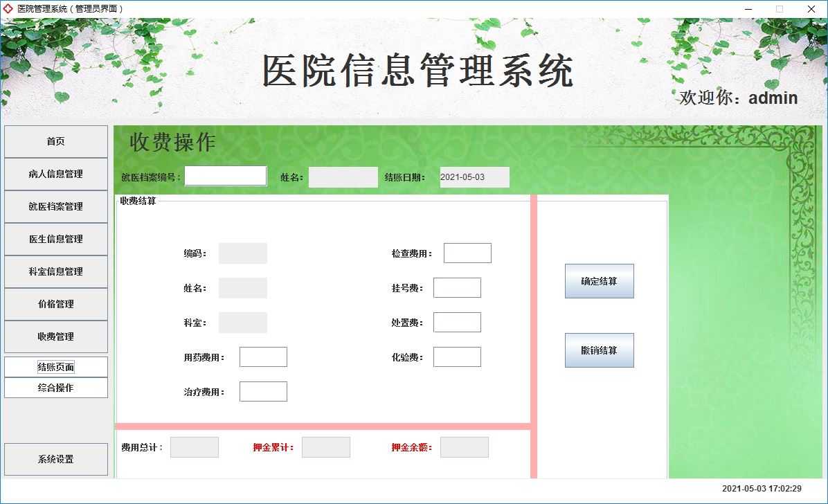
Task: Switch to the 结账页面 checkout page
Action: 55,366
